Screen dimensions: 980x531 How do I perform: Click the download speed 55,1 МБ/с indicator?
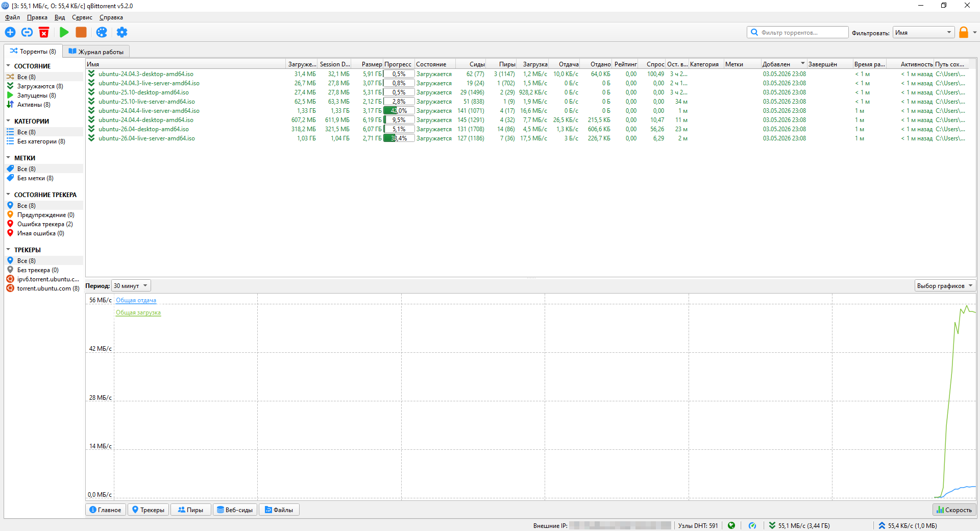pos(799,525)
